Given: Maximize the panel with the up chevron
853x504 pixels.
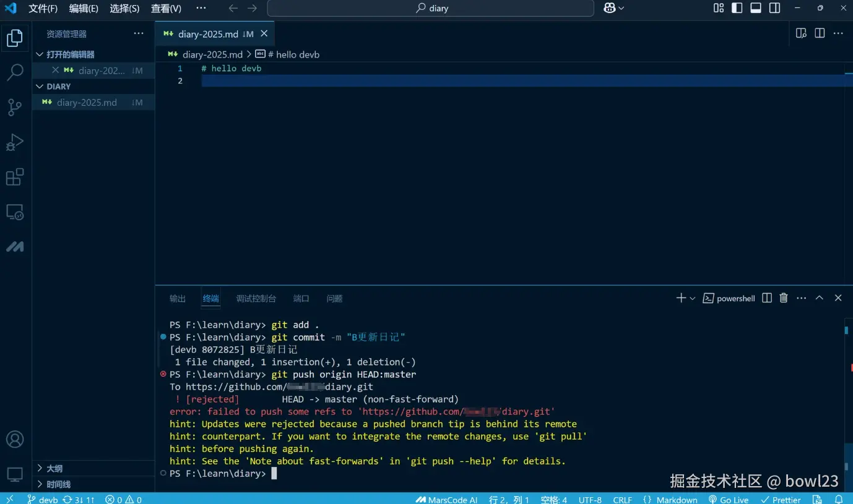Looking at the screenshot, I should (x=820, y=298).
